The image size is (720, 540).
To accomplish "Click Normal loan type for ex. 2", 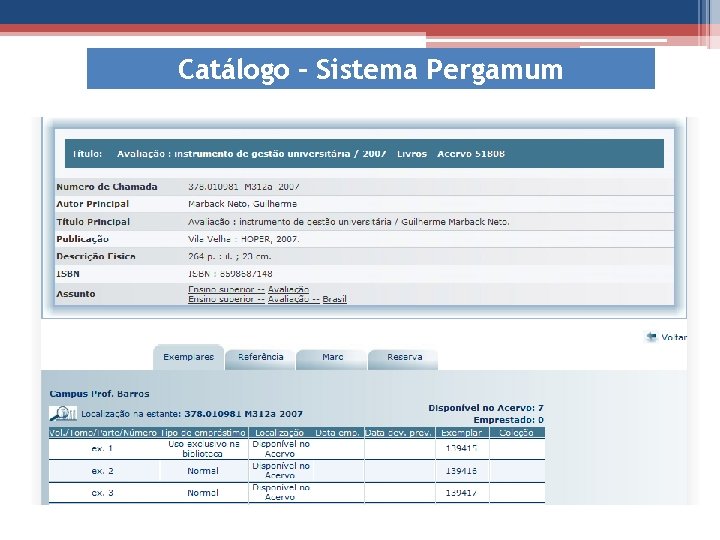I will [202, 471].
